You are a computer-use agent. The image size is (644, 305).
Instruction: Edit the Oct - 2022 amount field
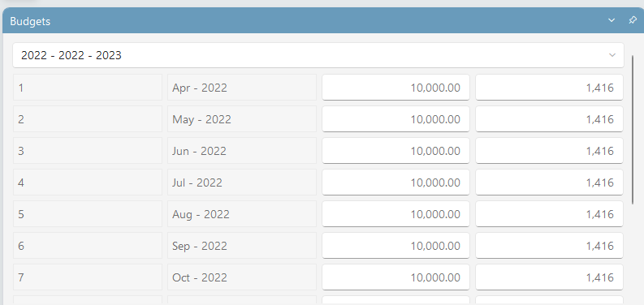coord(395,277)
